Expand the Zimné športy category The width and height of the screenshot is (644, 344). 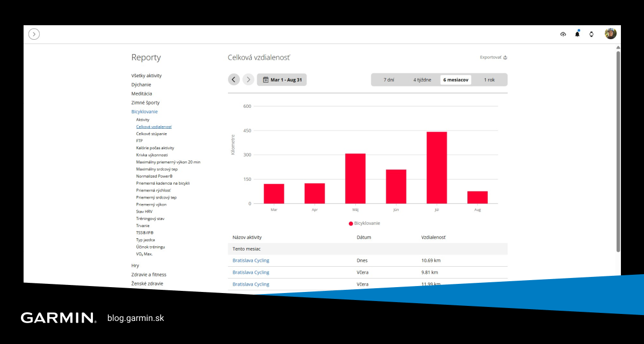tap(145, 103)
